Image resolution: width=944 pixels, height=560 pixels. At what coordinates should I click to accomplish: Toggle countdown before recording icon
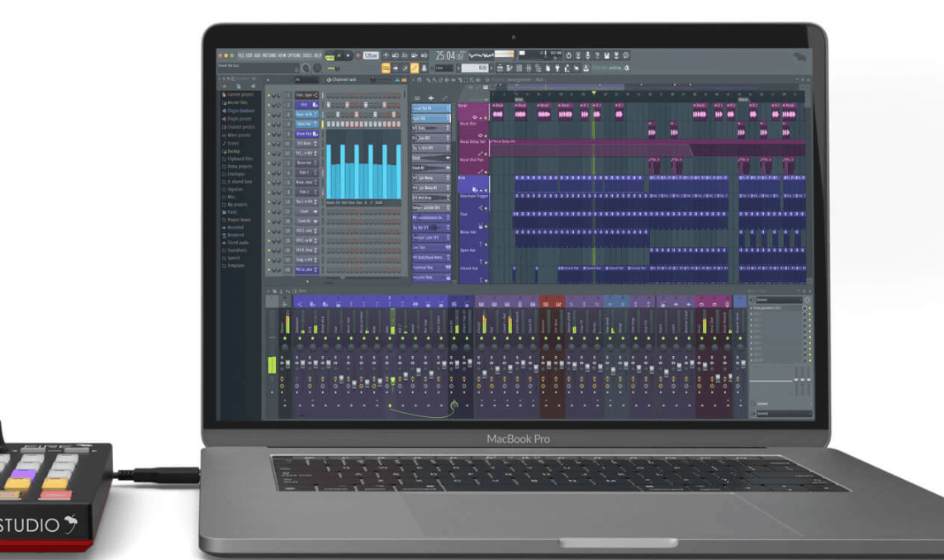click(x=405, y=55)
